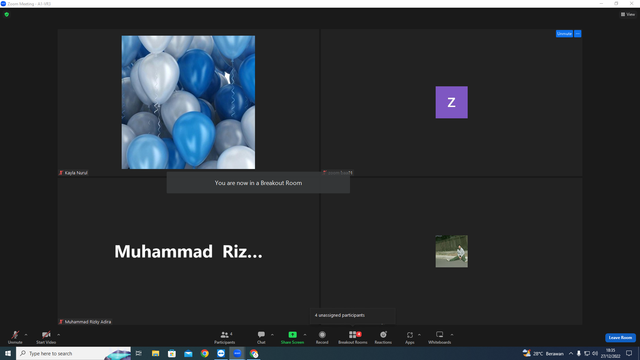This screenshot has width=640, height=360.
Task: Expand chat options arrow next to Chat
Action: click(272, 335)
